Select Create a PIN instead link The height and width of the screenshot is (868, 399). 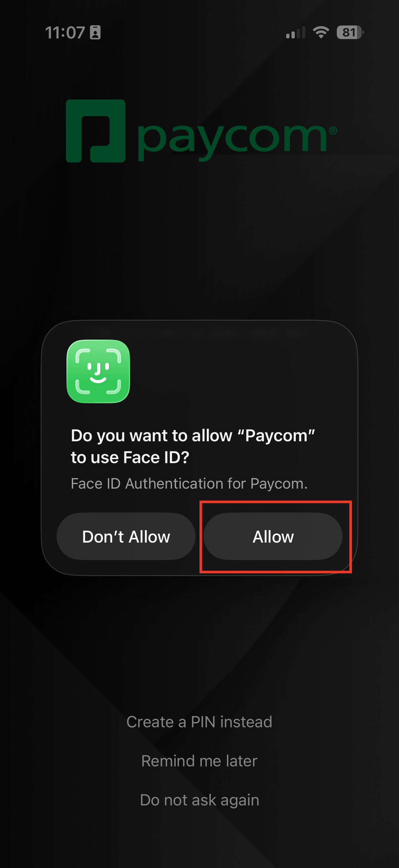pyautogui.click(x=199, y=722)
